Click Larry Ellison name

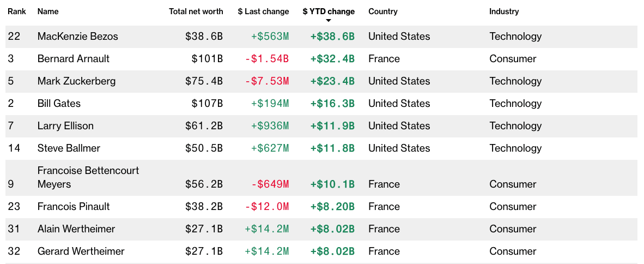coord(65,126)
